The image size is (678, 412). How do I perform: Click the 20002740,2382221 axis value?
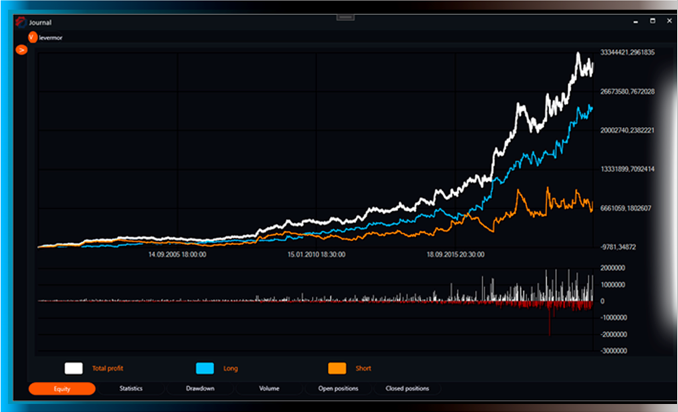[627, 130]
